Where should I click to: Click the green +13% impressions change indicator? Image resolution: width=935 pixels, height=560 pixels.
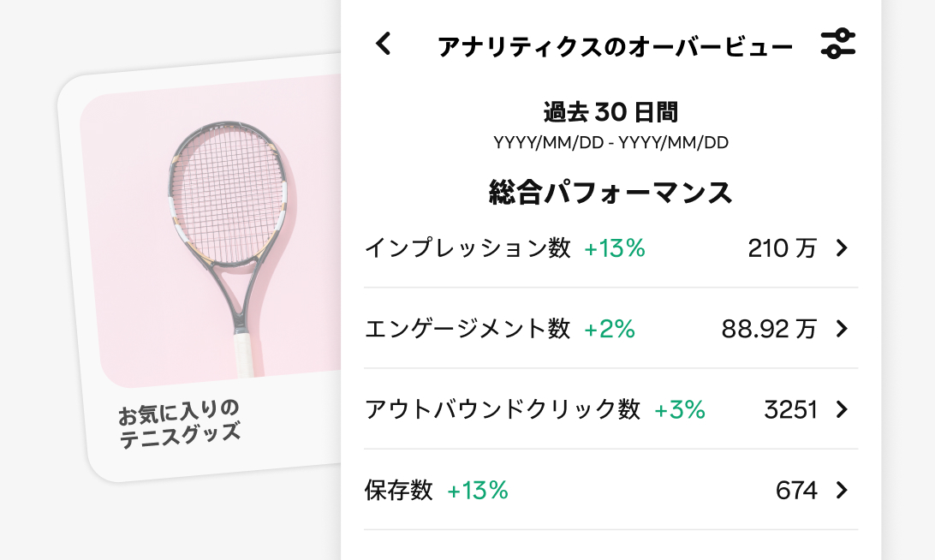pos(614,248)
